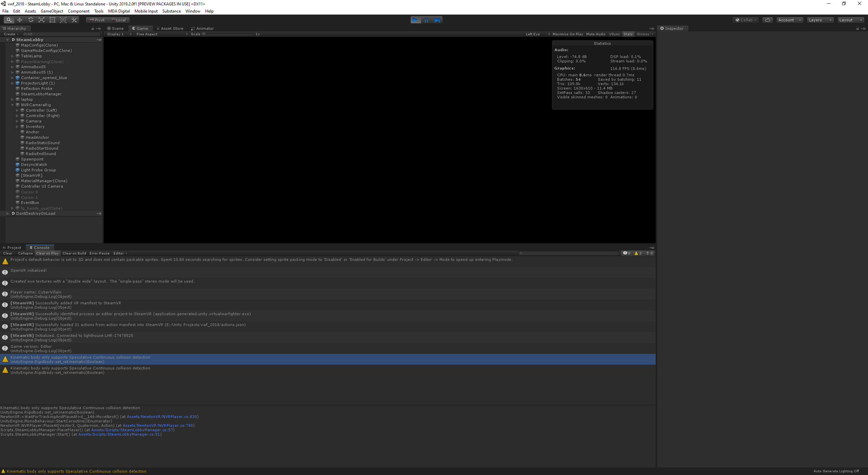
Task: Open the MDA Digital menu
Action: [119, 11]
